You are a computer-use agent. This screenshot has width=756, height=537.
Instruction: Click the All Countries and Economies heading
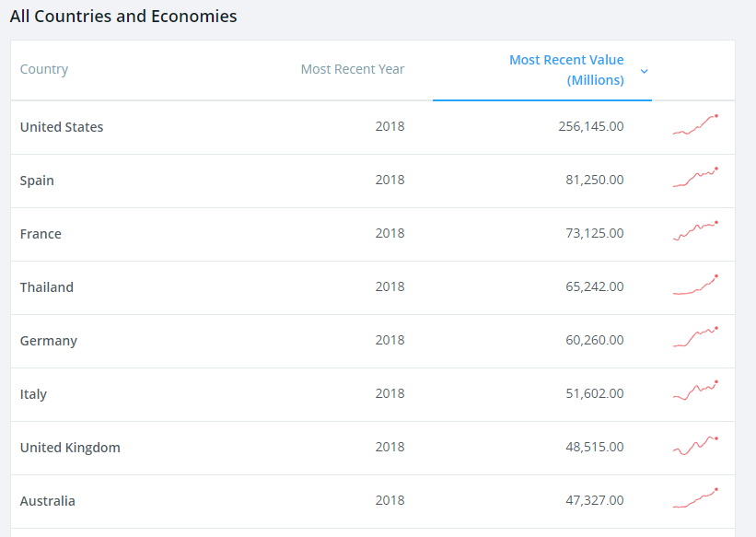pyautogui.click(x=123, y=17)
